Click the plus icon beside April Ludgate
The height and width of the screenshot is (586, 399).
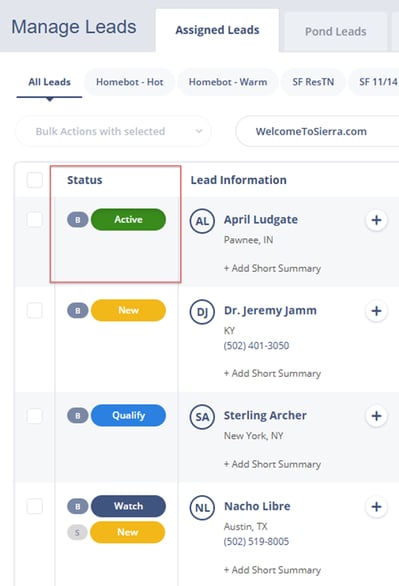coord(376,220)
